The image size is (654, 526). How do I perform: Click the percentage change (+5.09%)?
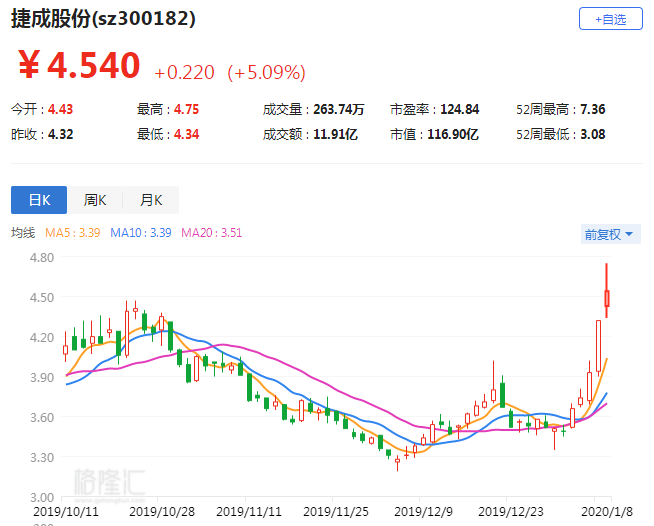267,73
